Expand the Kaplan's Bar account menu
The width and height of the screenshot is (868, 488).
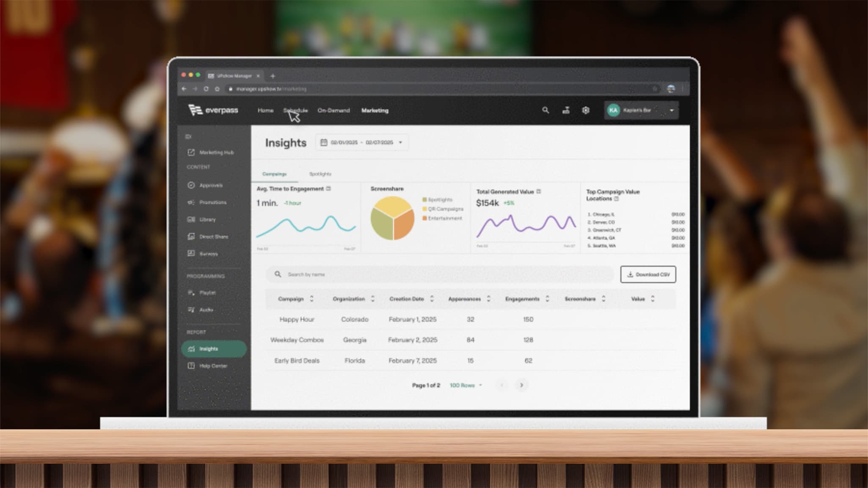[x=671, y=111]
